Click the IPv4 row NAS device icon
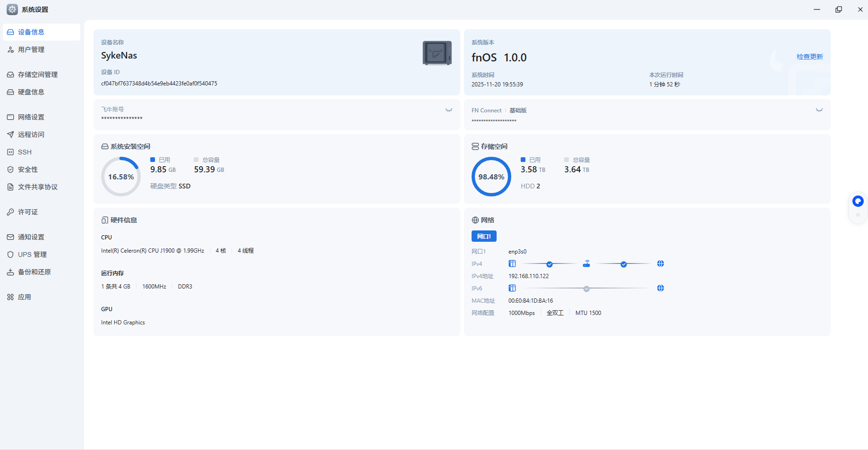868x450 pixels. click(512, 263)
